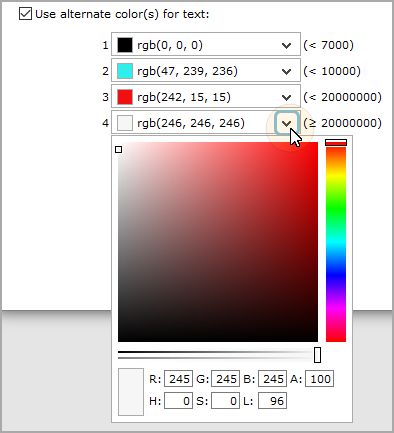Viewport: 394px width, 433px height.
Task: Click the black swatch in row 1
Action: coord(125,45)
